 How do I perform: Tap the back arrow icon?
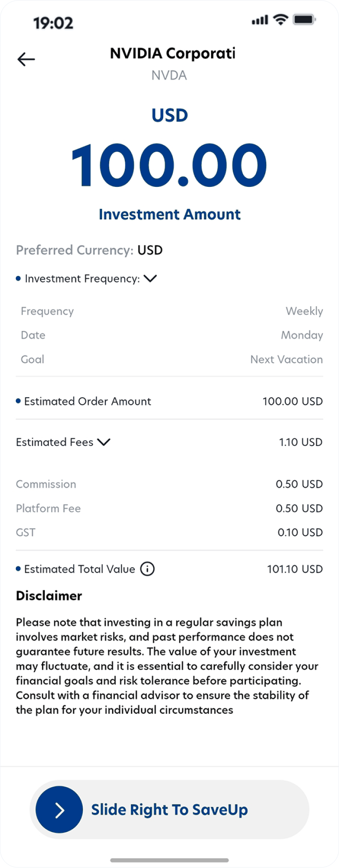26,59
